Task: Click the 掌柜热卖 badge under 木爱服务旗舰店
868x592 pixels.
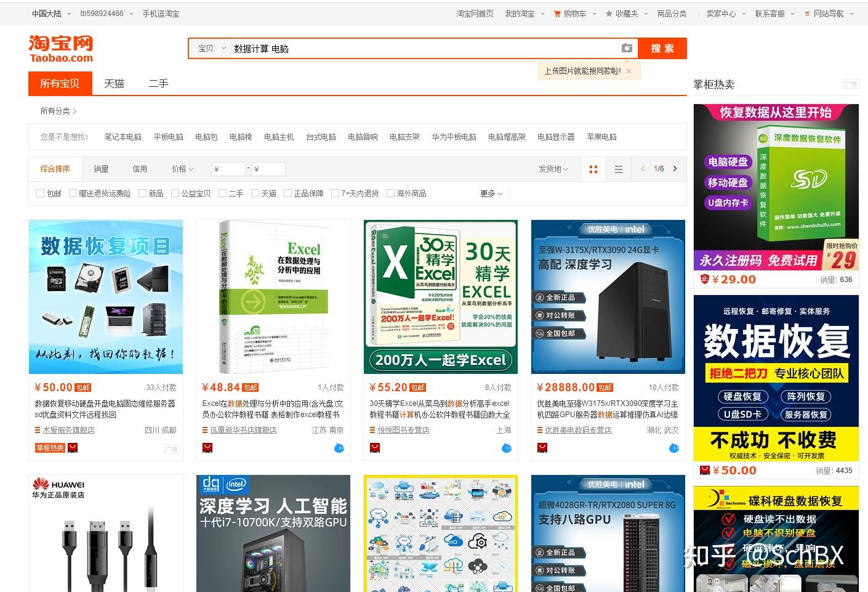Action: (x=50, y=448)
